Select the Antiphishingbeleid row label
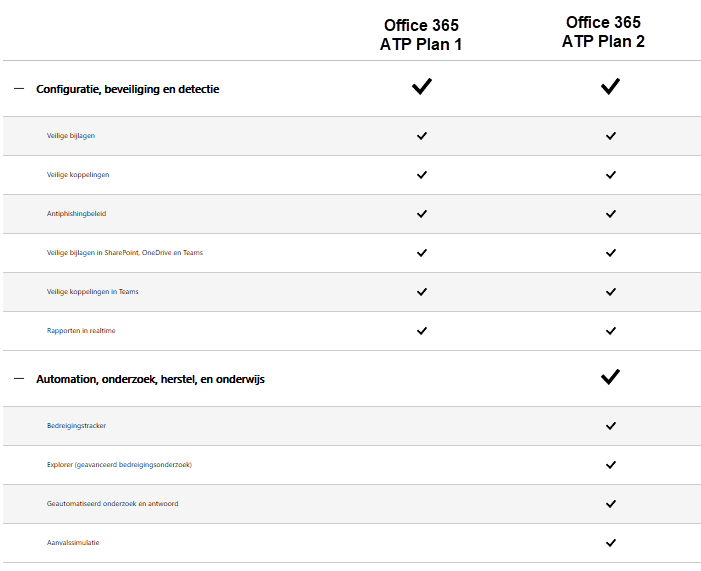The height and width of the screenshot is (571, 701). pos(76,214)
